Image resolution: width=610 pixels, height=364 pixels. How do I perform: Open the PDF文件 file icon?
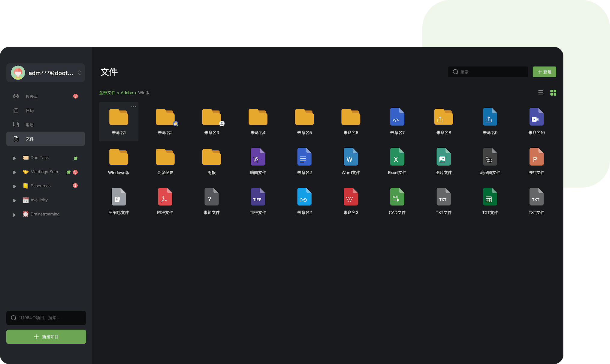(165, 197)
